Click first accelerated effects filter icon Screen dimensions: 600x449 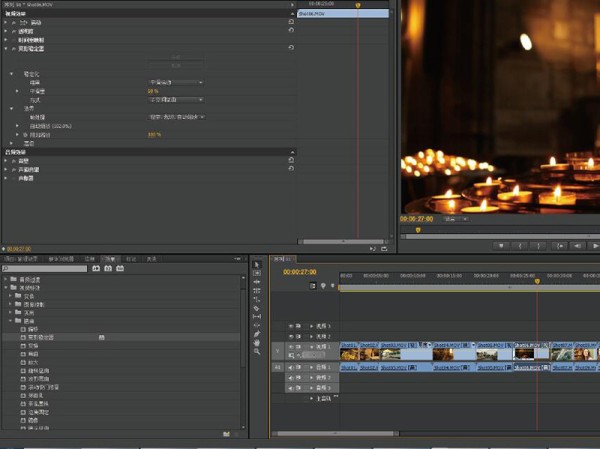tap(96, 269)
